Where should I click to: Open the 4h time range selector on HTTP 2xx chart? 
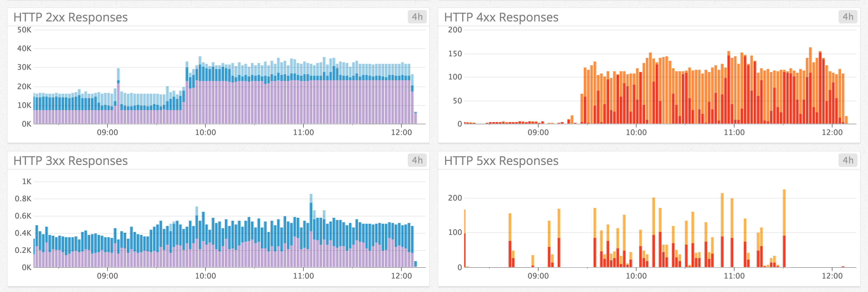point(417,16)
